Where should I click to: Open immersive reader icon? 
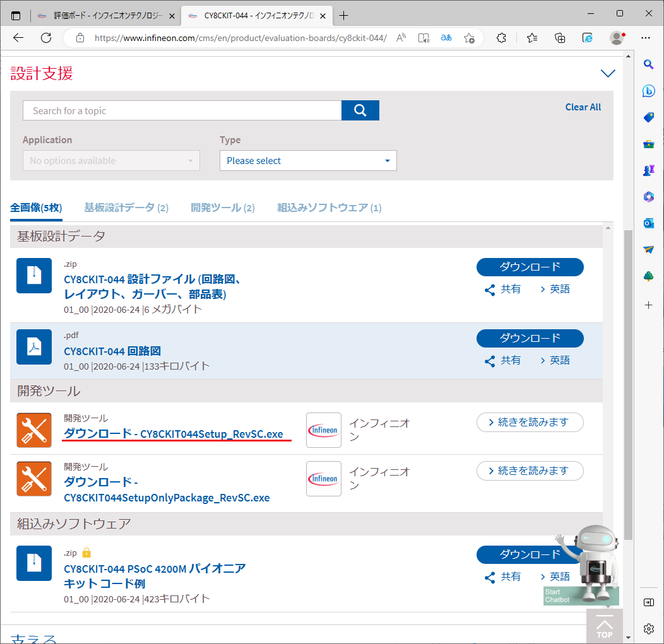pos(424,38)
